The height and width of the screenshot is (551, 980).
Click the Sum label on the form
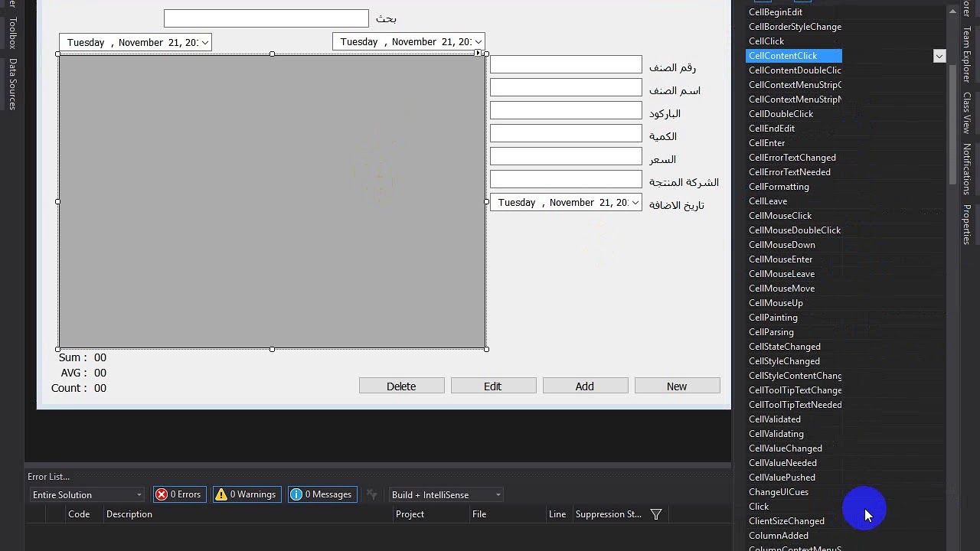73,357
